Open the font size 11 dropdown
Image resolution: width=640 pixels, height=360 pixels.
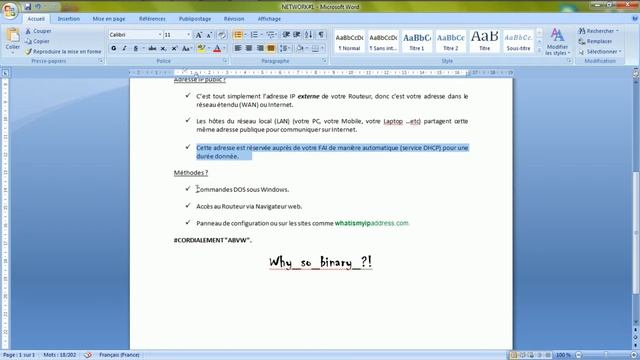[189, 35]
